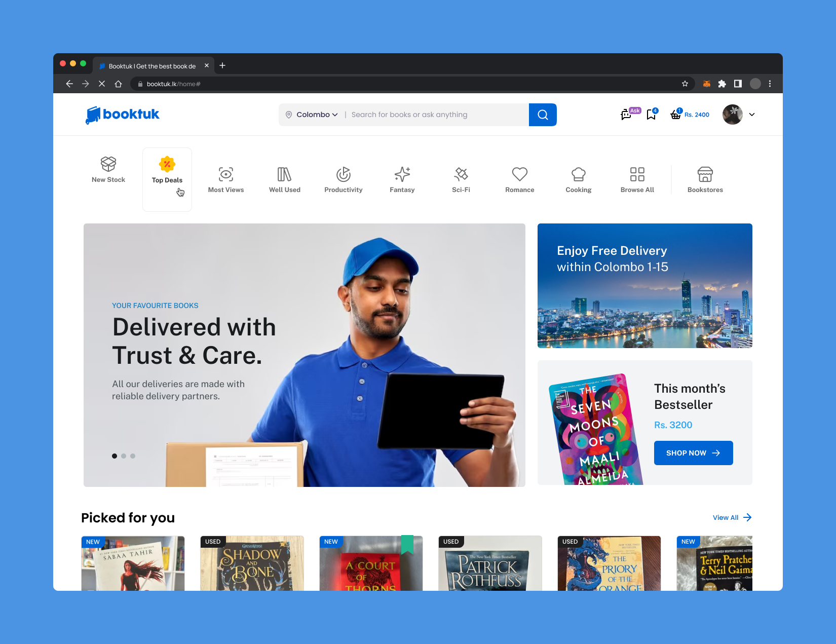This screenshot has height=644, width=836.
Task: Bookmark the current page with the star icon
Action: (x=685, y=84)
